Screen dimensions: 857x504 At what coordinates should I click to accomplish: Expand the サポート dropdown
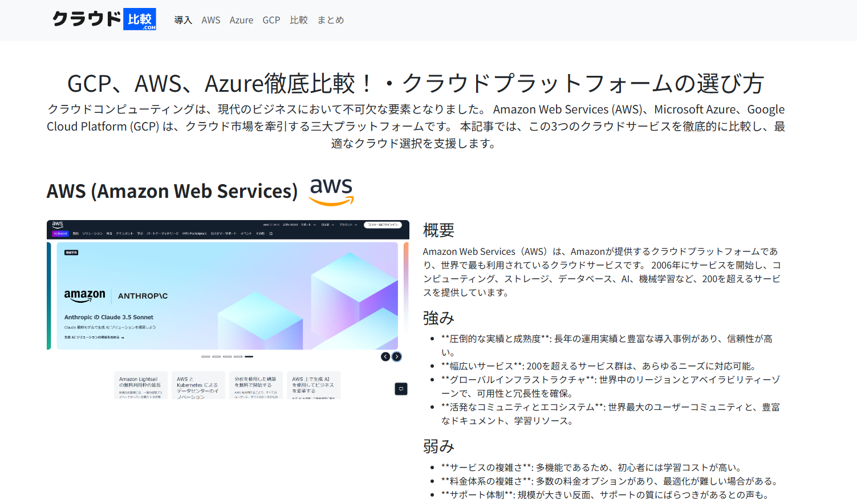(306, 225)
